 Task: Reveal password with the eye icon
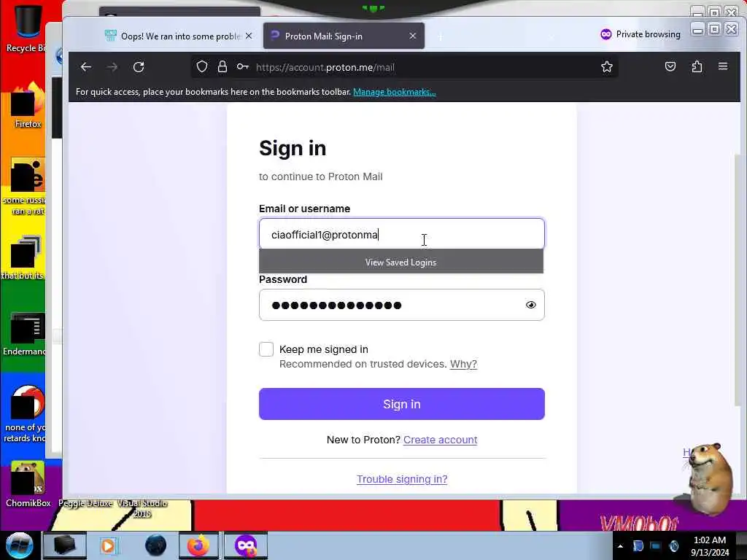pyautogui.click(x=531, y=305)
